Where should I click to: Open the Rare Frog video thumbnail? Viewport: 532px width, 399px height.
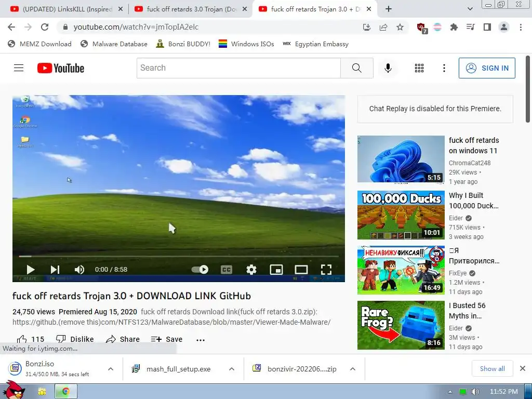(401, 325)
